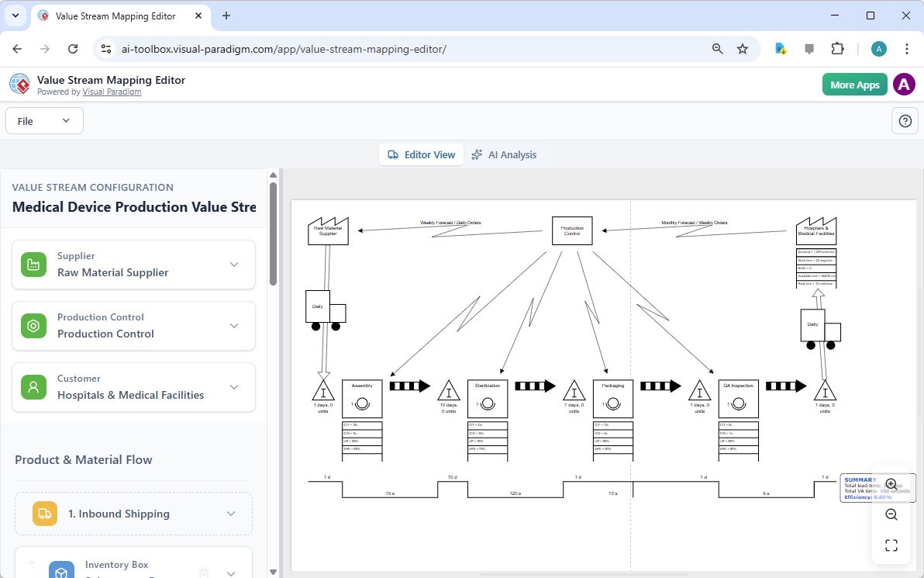The height and width of the screenshot is (578, 924).
Task: Expand the Hospitals & Medical Facilities card
Action: point(234,386)
